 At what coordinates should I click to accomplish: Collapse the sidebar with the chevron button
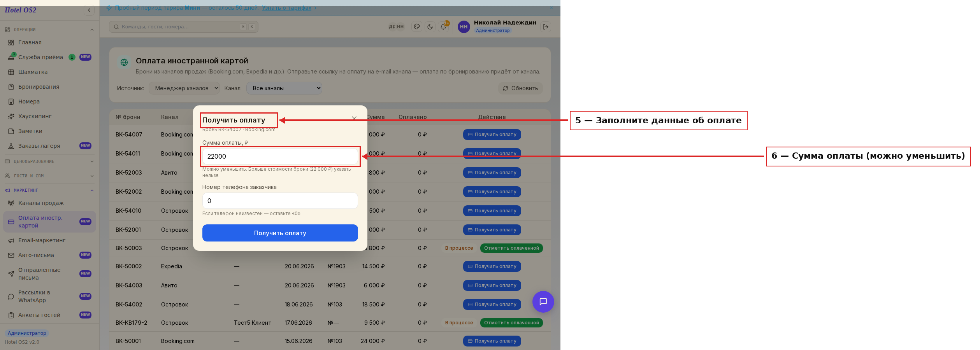[89, 10]
